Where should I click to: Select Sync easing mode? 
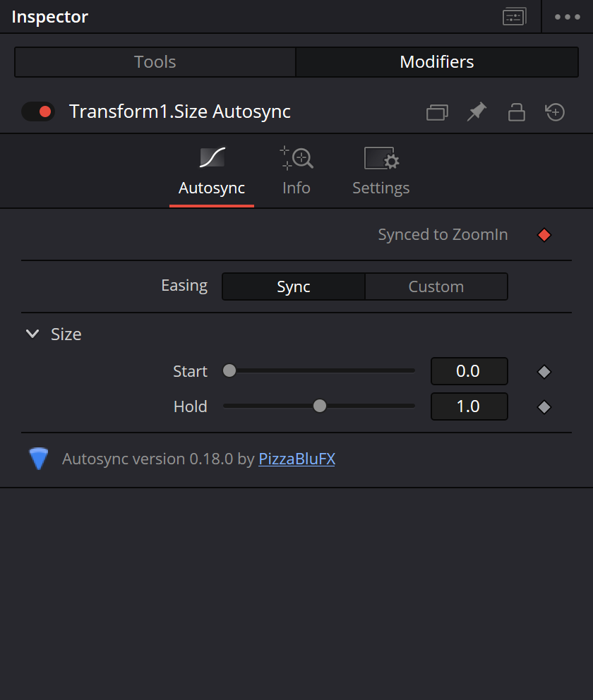pos(294,286)
